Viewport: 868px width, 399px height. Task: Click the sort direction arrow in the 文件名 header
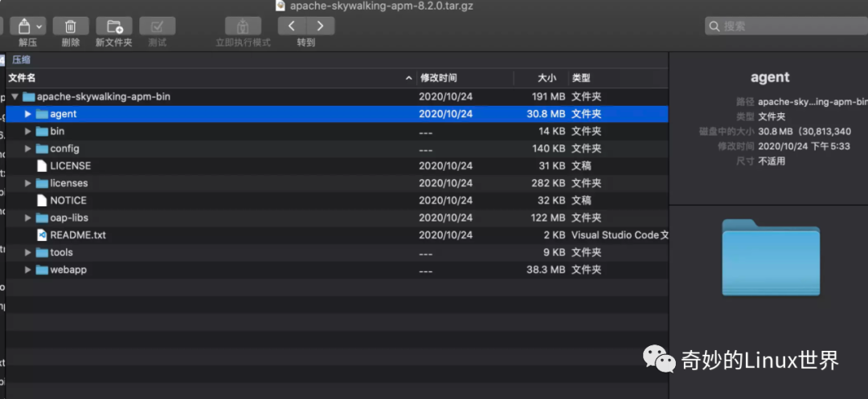pos(409,78)
